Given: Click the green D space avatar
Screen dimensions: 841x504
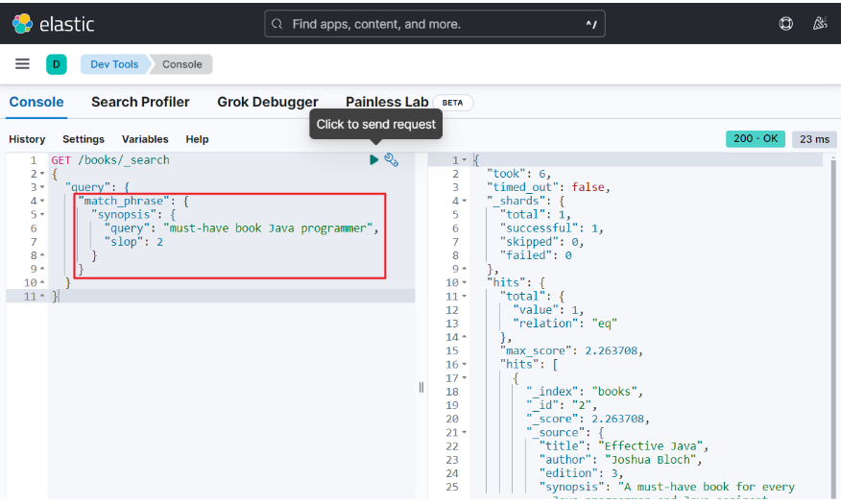Looking at the screenshot, I should point(57,64).
